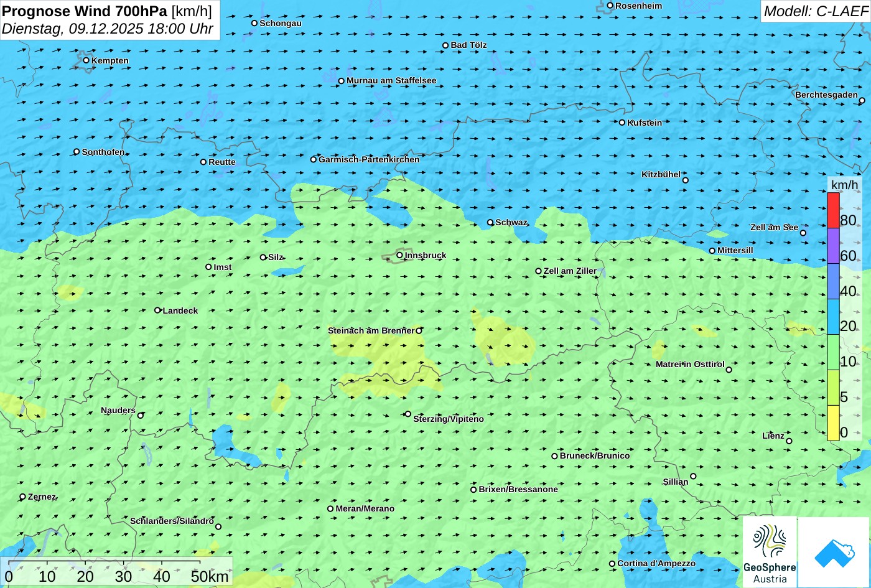
Task: Click the Steinach am Brenner marker
Action: [x=419, y=331]
